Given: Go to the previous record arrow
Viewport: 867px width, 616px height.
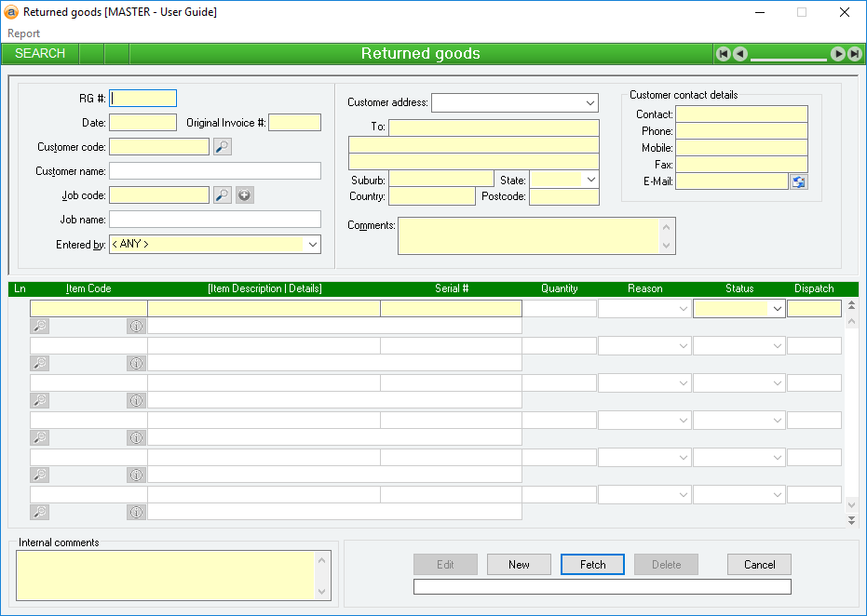Looking at the screenshot, I should click(739, 54).
